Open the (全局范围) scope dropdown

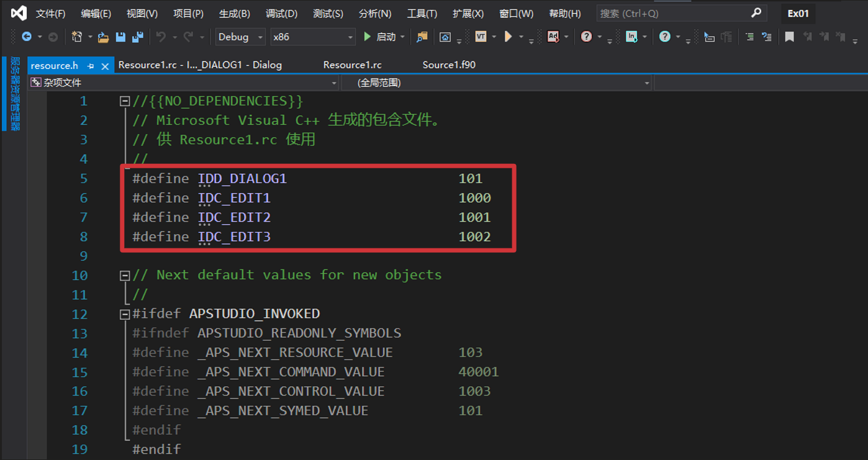tap(646, 82)
